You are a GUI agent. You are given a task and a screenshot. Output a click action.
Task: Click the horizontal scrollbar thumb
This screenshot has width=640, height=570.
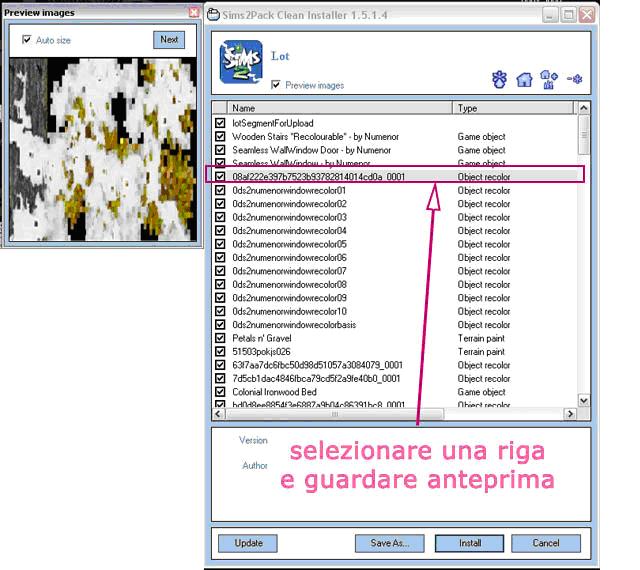(334, 414)
